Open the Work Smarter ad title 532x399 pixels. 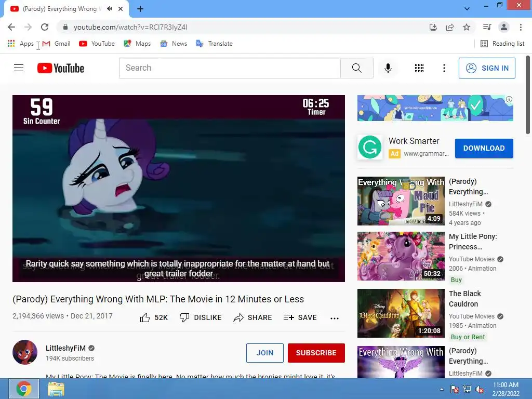click(x=414, y=141)
